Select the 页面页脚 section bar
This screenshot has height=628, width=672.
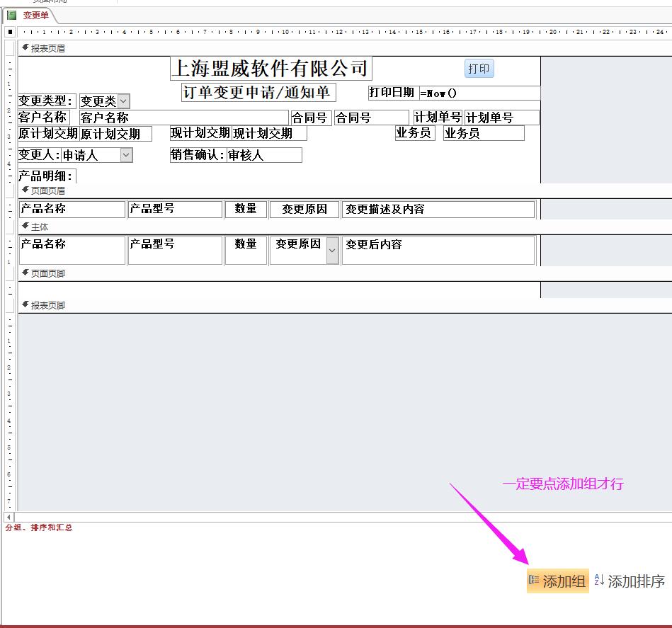pos(345,273)
